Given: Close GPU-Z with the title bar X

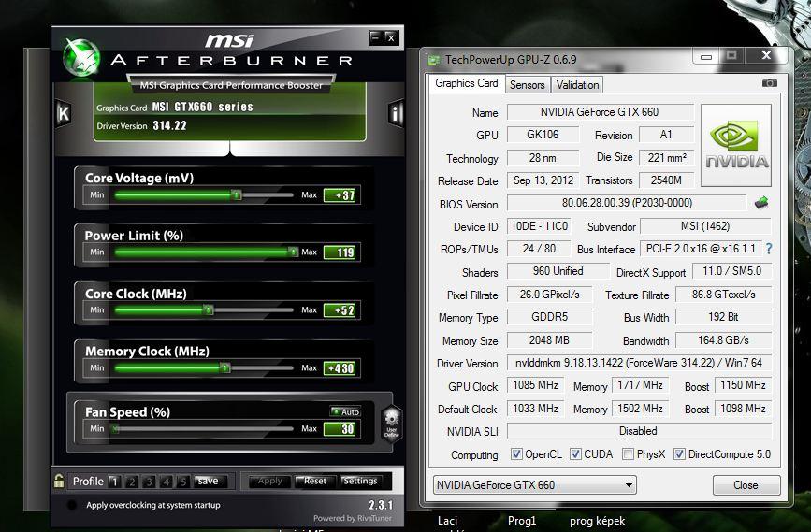Looking at the screenshot, I should (x=766, y=55).
